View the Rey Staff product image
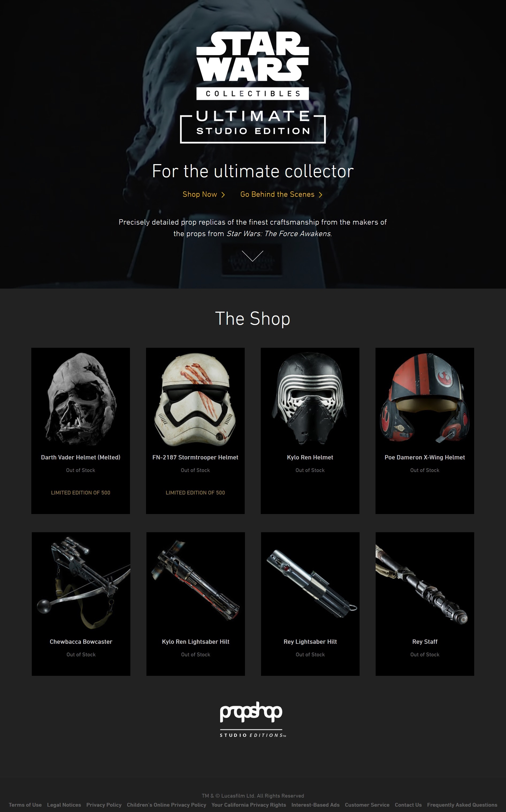Image resolution: width=506 pixels, height=812 pixels. pos(425,583)
